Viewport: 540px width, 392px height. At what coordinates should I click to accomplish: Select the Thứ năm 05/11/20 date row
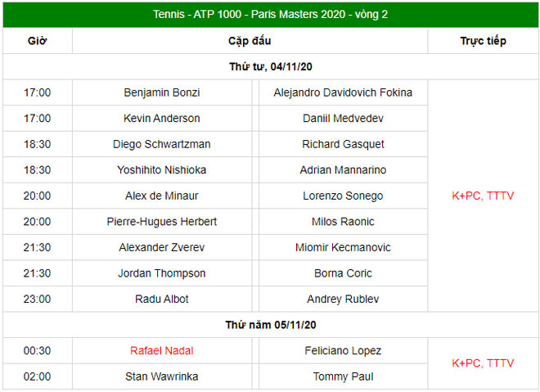pos(270,325)
